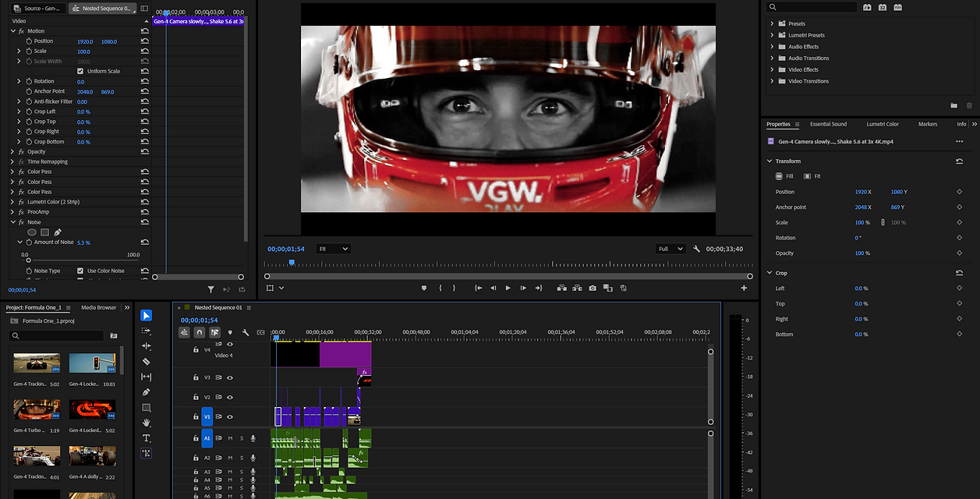Create a new custom bin in Effects panel
The image size is (980, 499).
point(953,105)
